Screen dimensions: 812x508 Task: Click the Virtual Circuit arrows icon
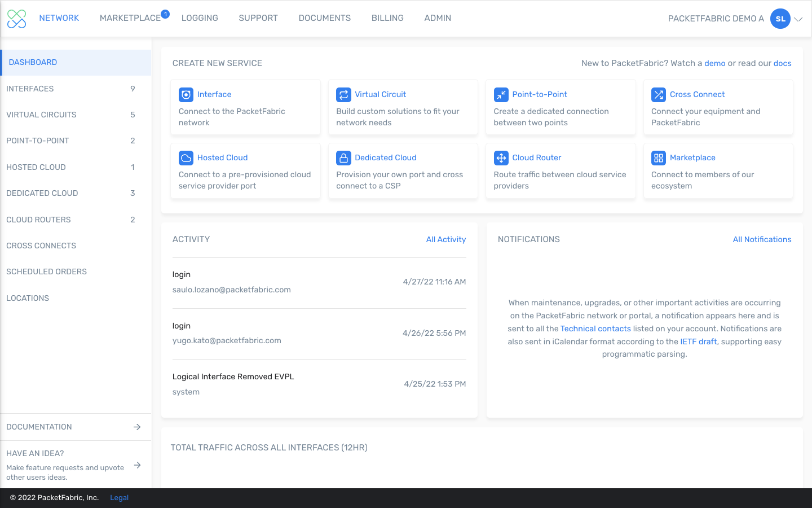point(343,95)
